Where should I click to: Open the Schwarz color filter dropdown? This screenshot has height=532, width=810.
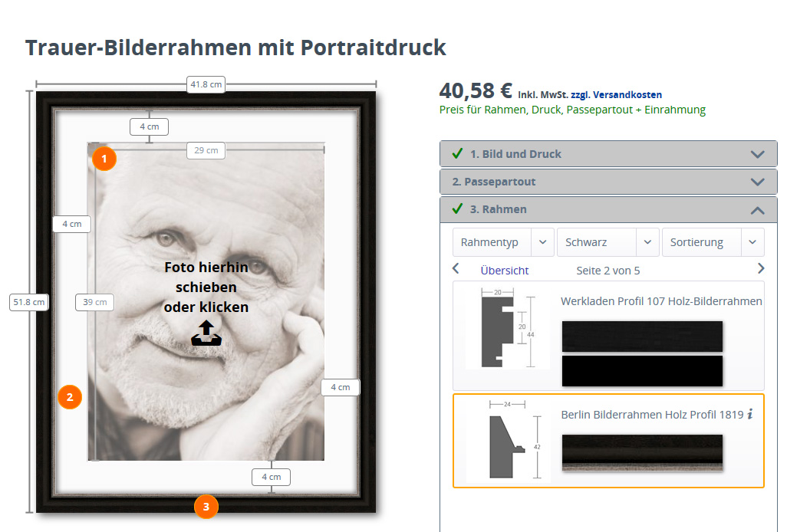point(607,242)
